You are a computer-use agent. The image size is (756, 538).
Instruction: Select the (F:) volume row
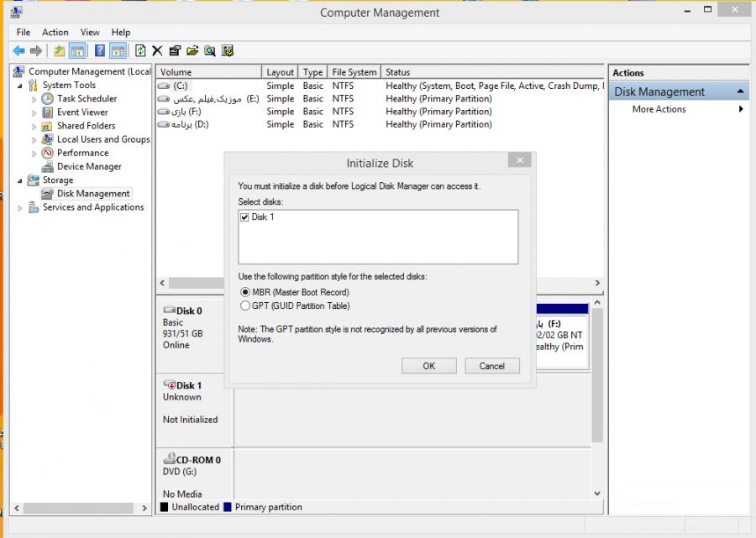point(380,112)
